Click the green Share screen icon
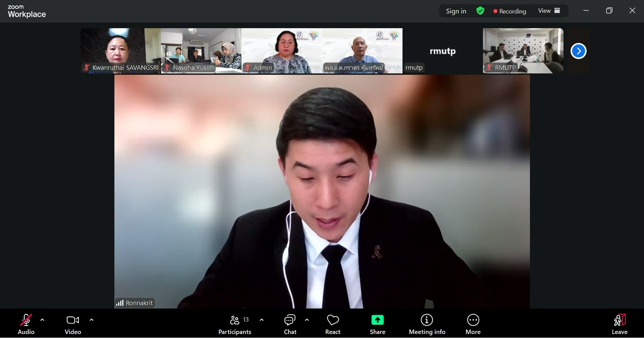The height and width of the screenshot is (338, 644). (x=377, y=320)
